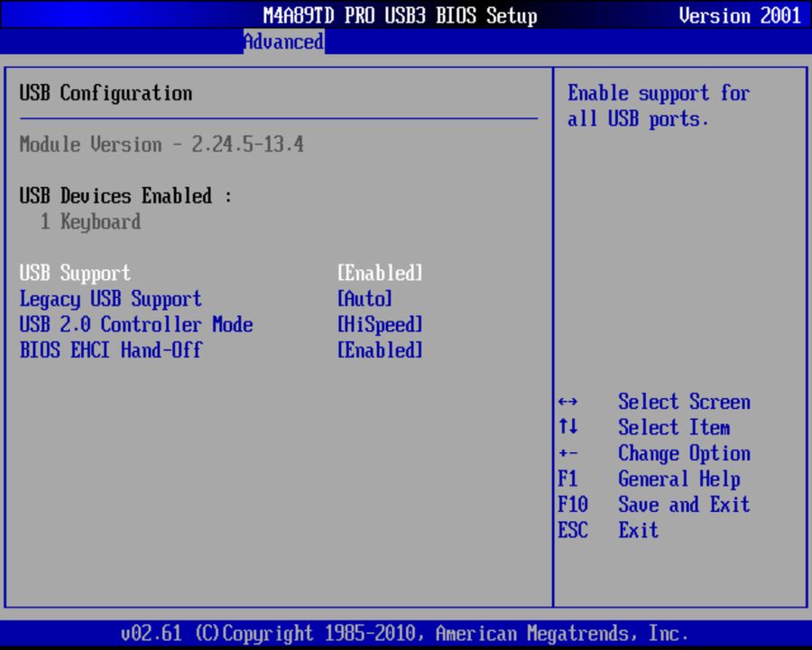Select the USB Configuration heading
Image resolution: width=812 pixels, height=650 pixels.
pos(106,93)
